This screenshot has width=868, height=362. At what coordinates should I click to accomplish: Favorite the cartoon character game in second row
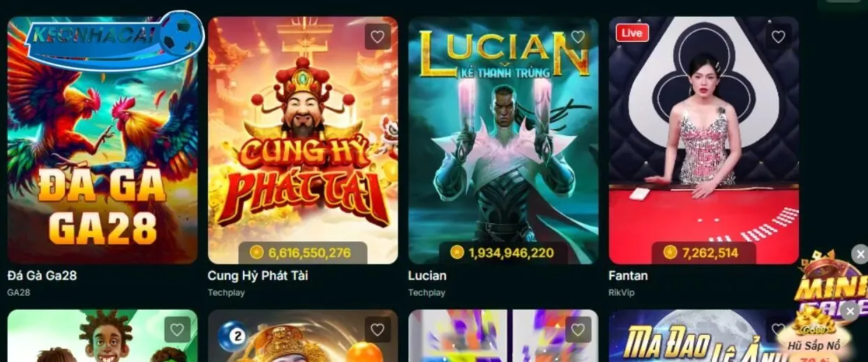177,329
